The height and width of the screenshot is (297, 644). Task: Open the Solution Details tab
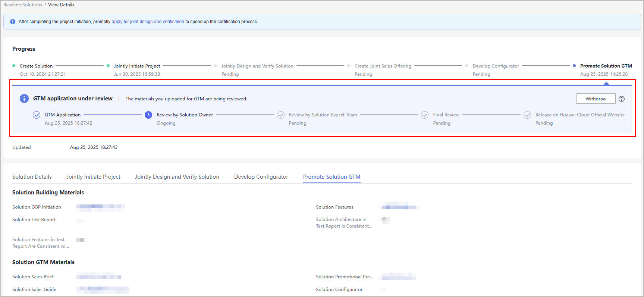[x=32, y=177]
